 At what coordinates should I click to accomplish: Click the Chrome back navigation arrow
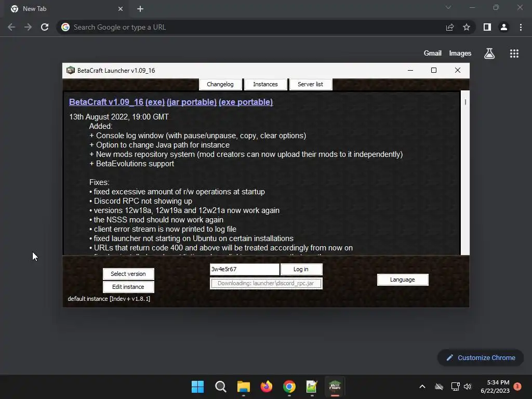[11, 27]
